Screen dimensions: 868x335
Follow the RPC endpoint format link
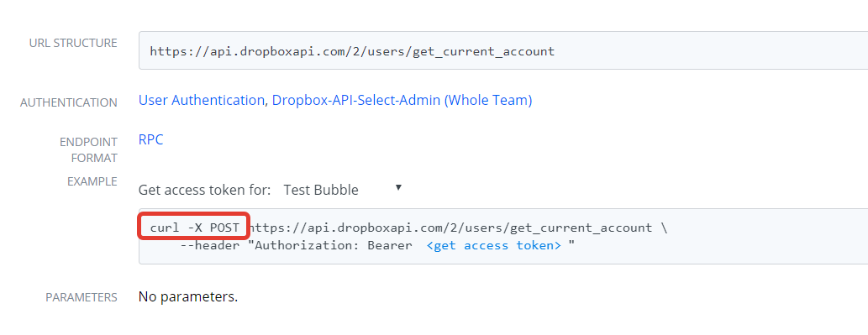coord(150,140)
